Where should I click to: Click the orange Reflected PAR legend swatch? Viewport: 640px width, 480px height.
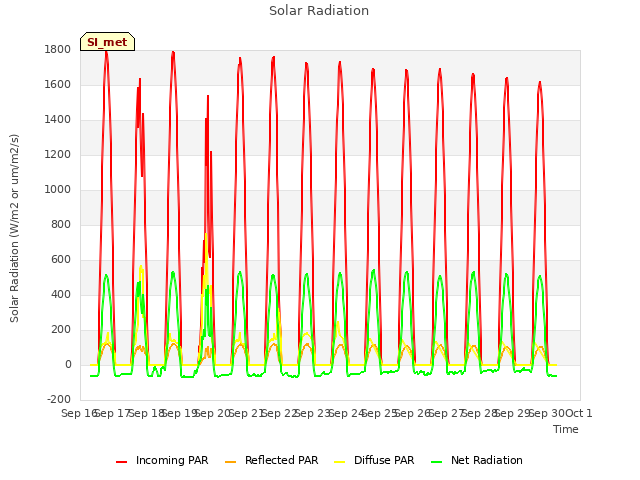[x=231, y=462]
